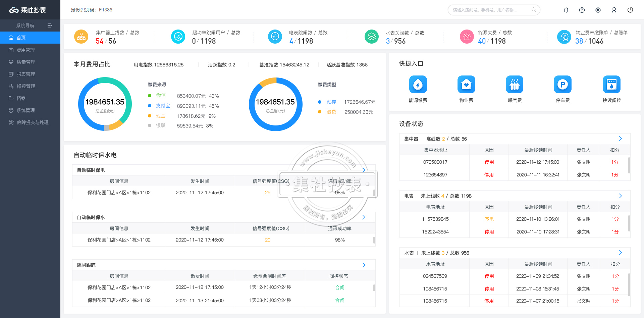Select 费用管理 in the sidebar
This screenshot has height=318, width=644.
point(26,50)
